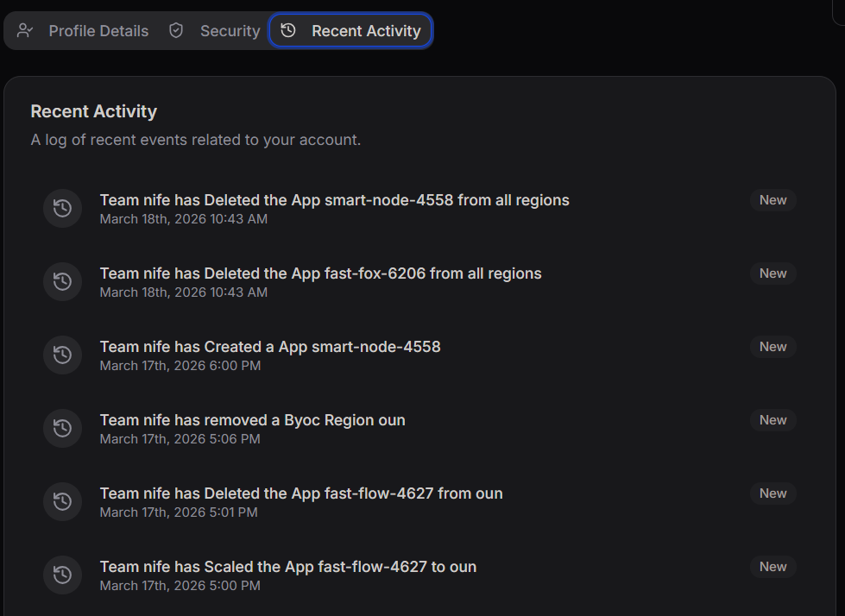Screen dimensions: 845x616
Task: Click the person icon beside Profile Details
Action: coord(23,30)
